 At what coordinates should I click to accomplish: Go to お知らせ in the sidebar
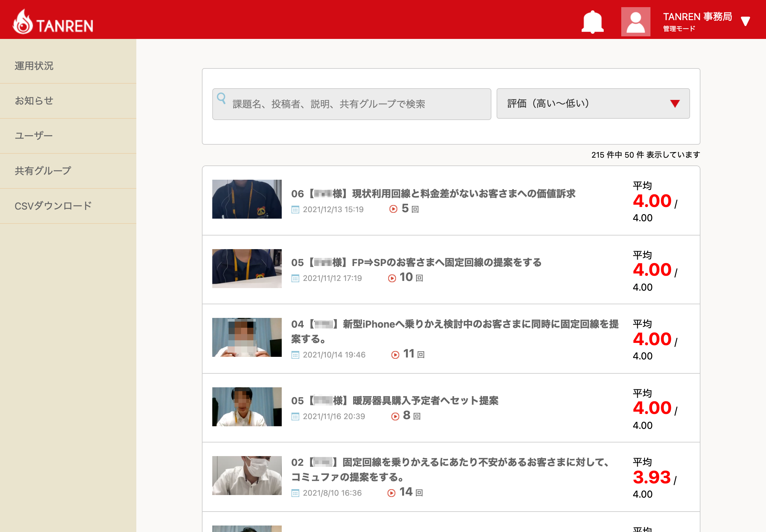tap(34, 101)
